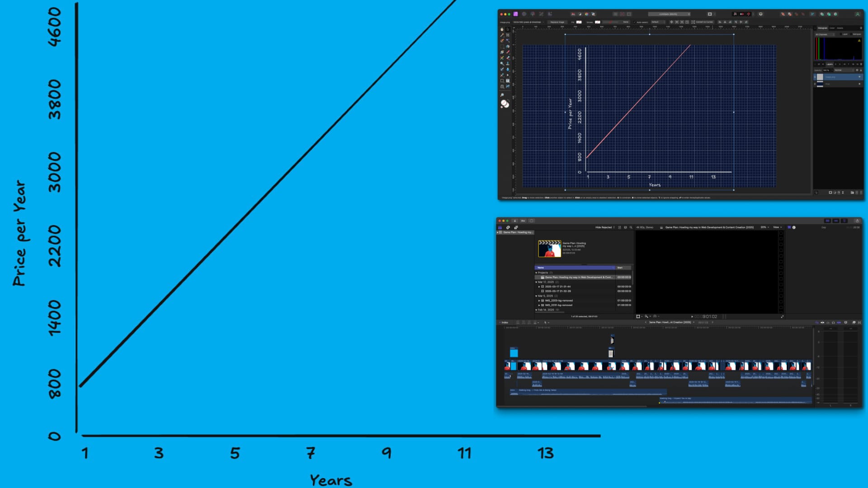Switch to the Histogram panel tab
Image resolution: width=868 pixels, height=488 pixels.
coord(822,28)
